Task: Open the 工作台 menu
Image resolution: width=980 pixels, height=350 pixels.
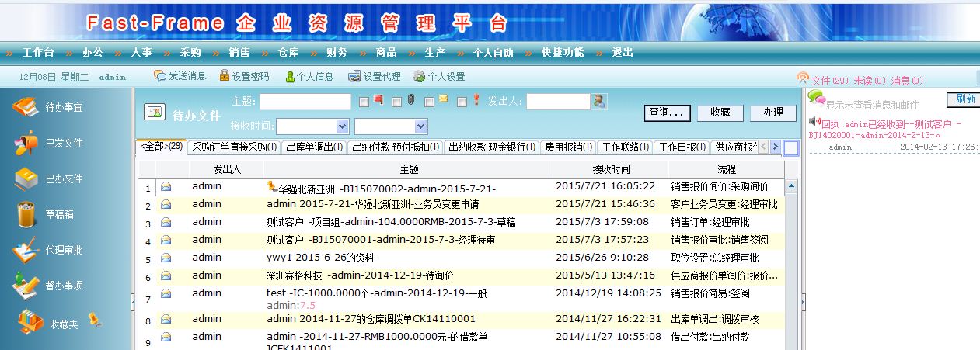Action: [x=38, y=53]
